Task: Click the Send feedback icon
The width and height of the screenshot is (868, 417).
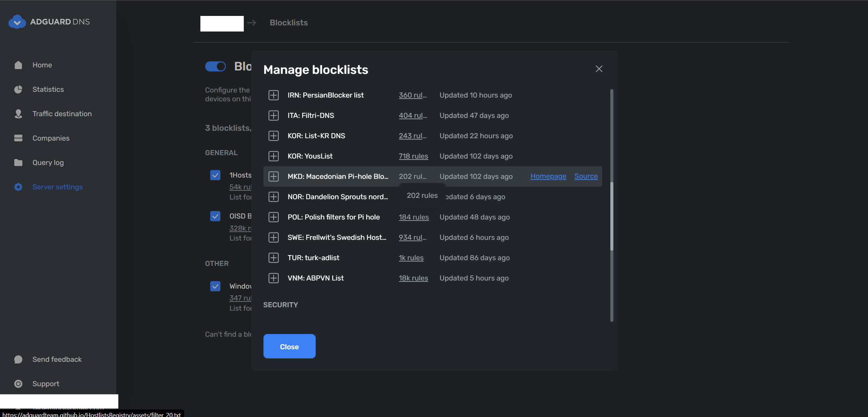Action: click(18, 359)
